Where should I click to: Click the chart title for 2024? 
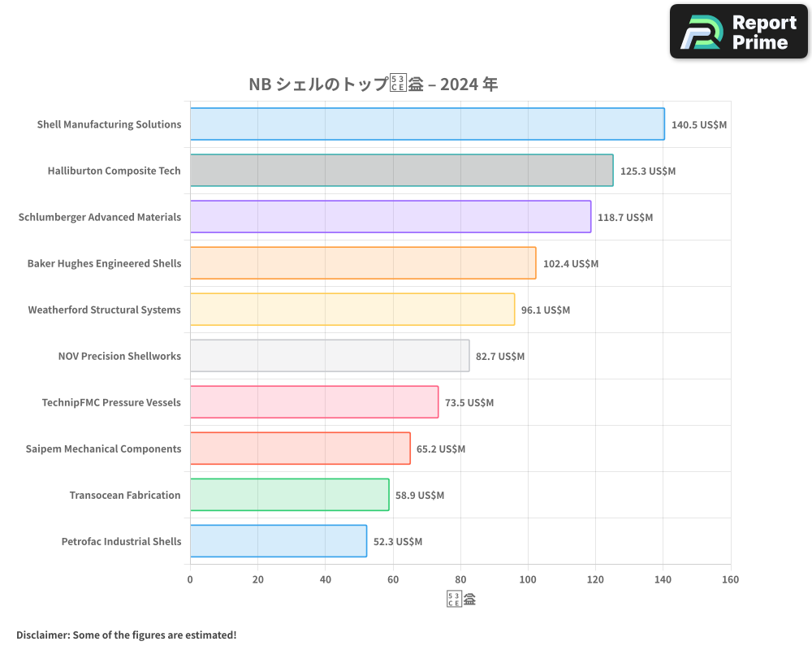[373, 84]
